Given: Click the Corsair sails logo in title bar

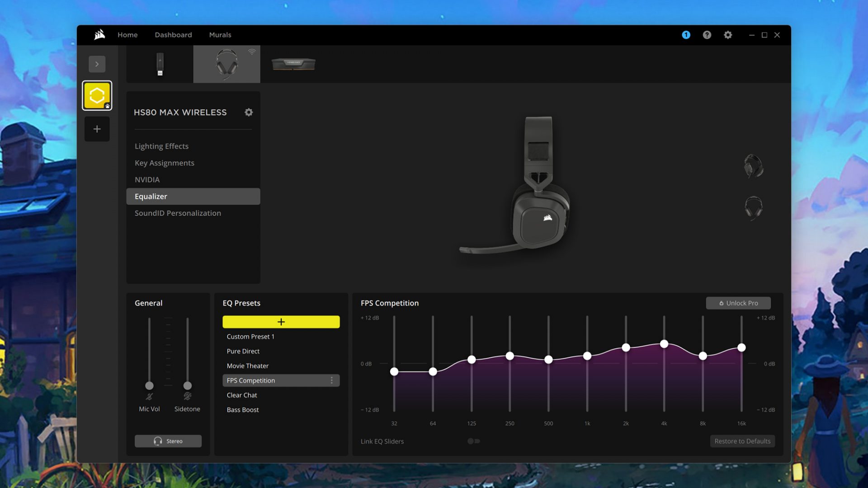Looking at the screenshot, I should (99, 34).
